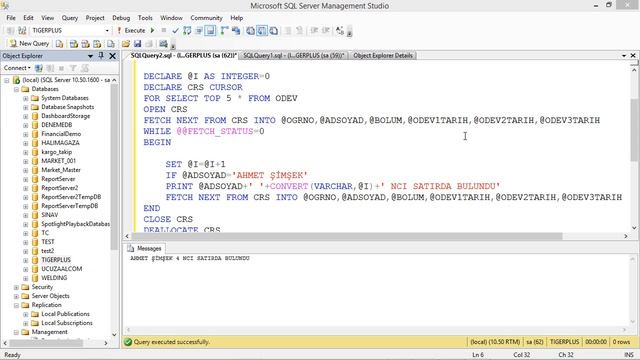Viewport: 640px width, 360px height.
Task: Click the Analysis Services MDX Query icon
Action: (74, 44)
